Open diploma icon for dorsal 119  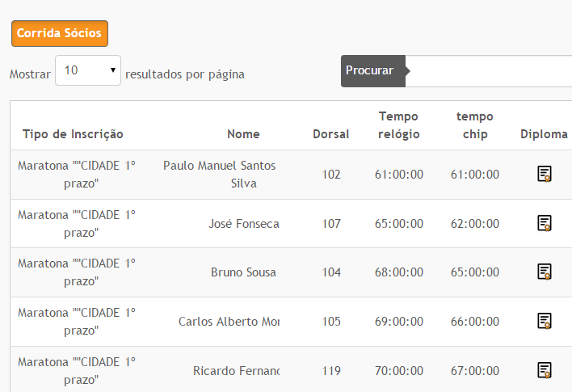click(545, 370)
